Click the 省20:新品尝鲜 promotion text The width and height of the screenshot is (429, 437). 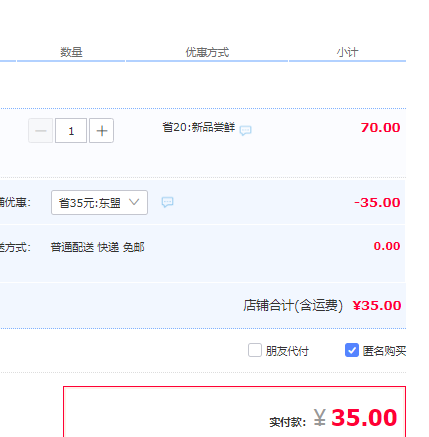point(199,127)
